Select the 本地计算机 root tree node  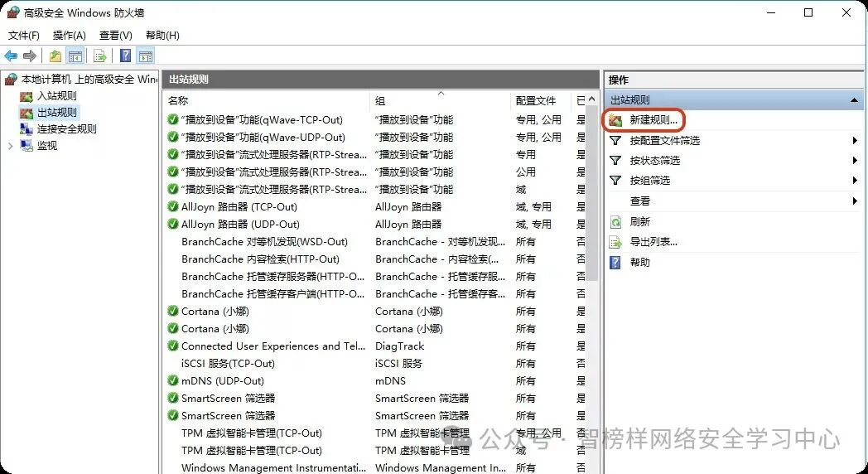pyautogui.click(x=89, y=80)
